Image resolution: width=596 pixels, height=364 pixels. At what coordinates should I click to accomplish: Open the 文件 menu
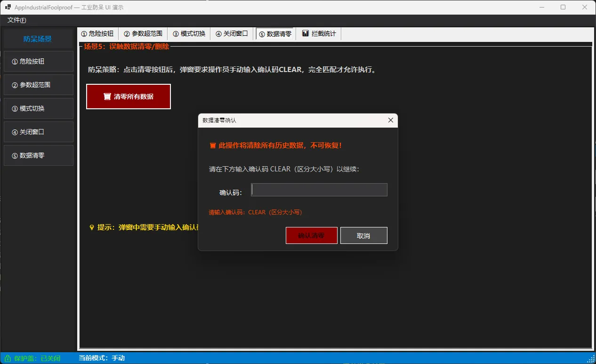16,20
